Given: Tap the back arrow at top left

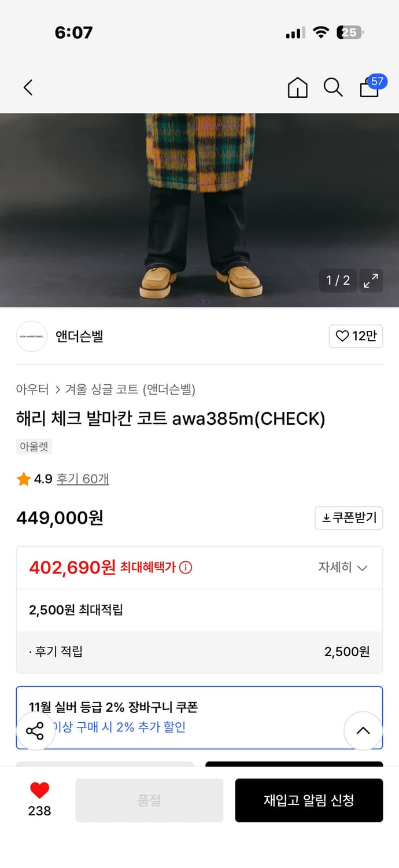Looking at the screenshot, I should coord(28,87).
